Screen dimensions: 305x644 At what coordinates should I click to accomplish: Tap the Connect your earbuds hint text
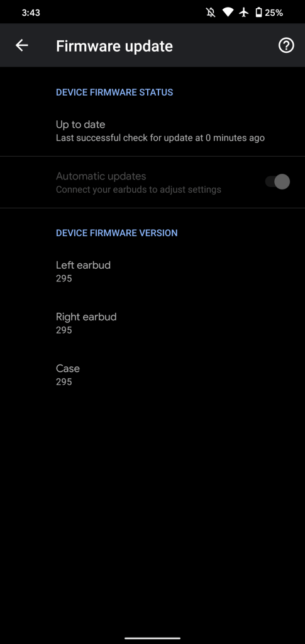138,189
